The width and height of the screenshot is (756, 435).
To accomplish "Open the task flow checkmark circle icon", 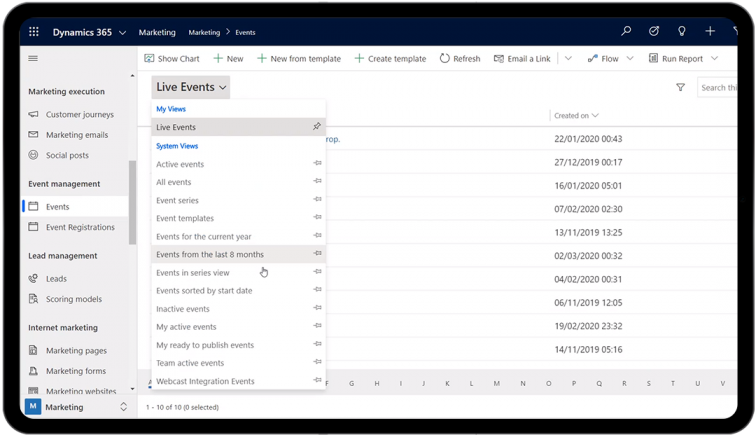I will (x=654, y=32).
